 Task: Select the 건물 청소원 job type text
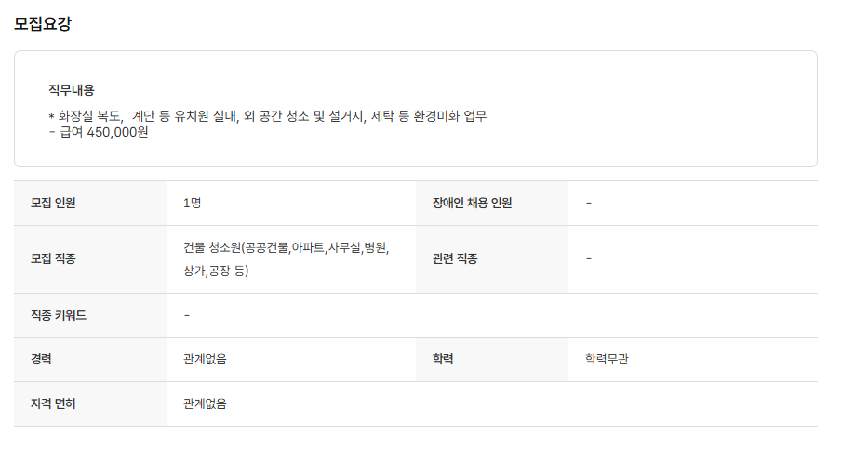coord(286,258)
